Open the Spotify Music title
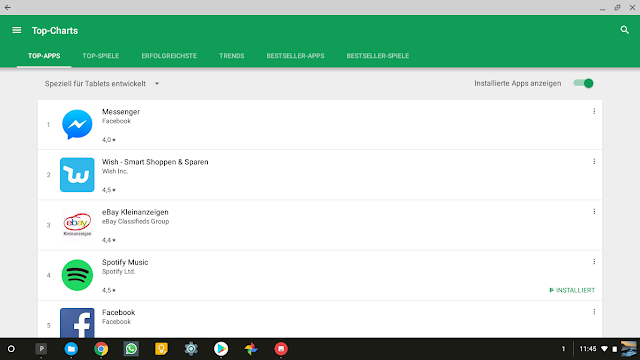 point(125,262)
